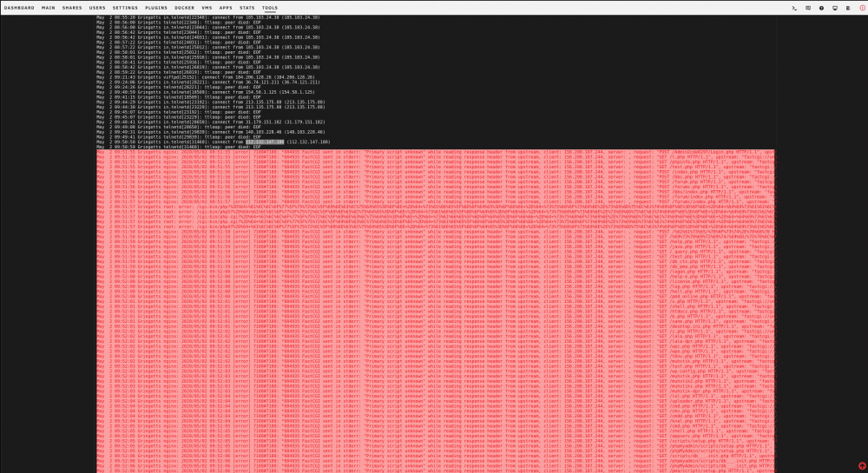Click error line requesting GET /java.php
The width and height of the screenshot is (868, 473).
(x=437, y=246)
